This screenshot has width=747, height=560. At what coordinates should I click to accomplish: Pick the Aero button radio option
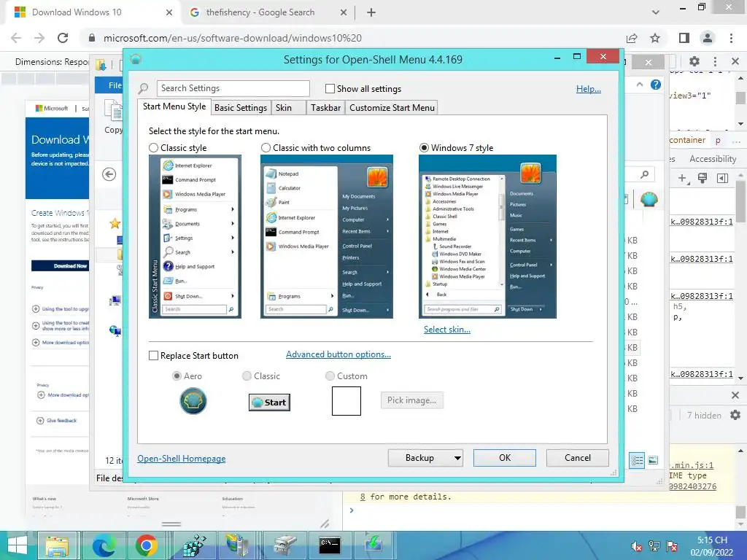tap(177, 376)
